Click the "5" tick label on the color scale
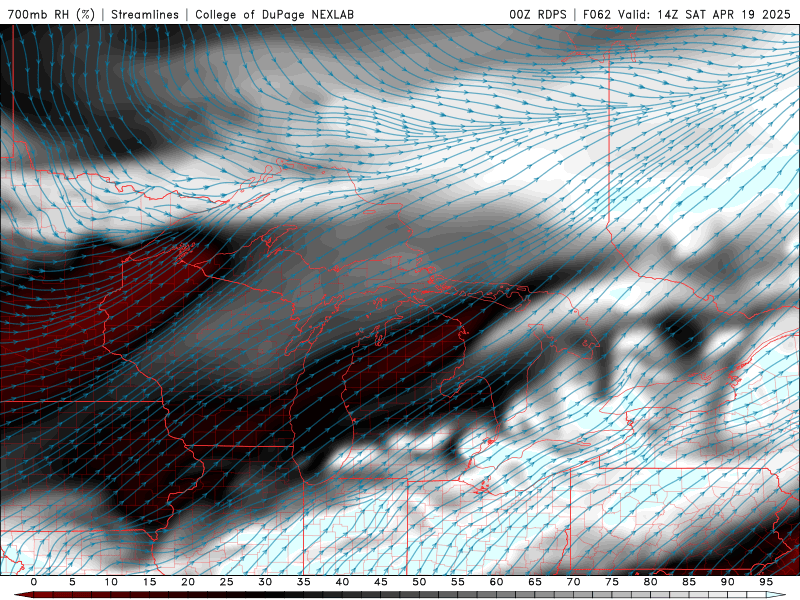The image size is (800, 600). (x=72, y=582)
